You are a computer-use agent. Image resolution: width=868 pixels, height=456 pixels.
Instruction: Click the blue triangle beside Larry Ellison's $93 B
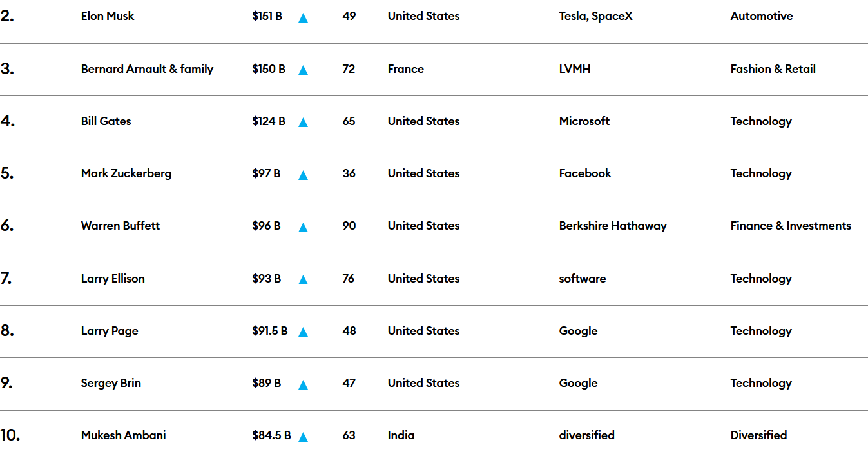(303, 280)
